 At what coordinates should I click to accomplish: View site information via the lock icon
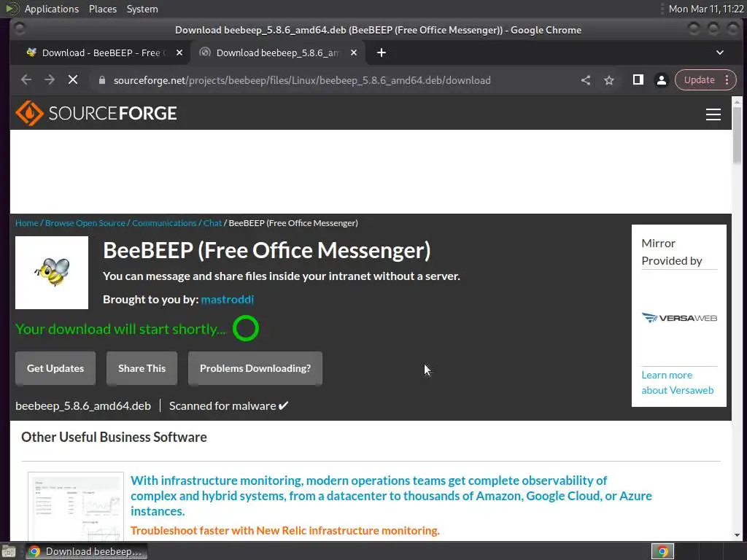(x=101, y=80)
